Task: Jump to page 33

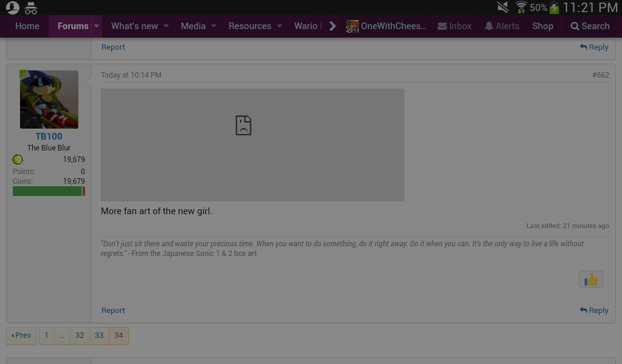Action: pos(99,335)
